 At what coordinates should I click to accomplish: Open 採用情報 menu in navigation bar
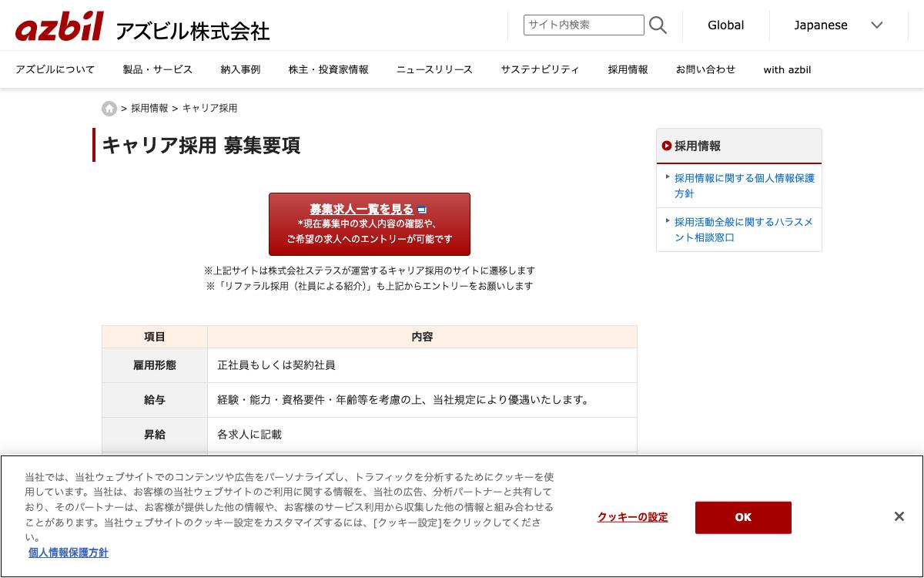[x=628, y=69]
